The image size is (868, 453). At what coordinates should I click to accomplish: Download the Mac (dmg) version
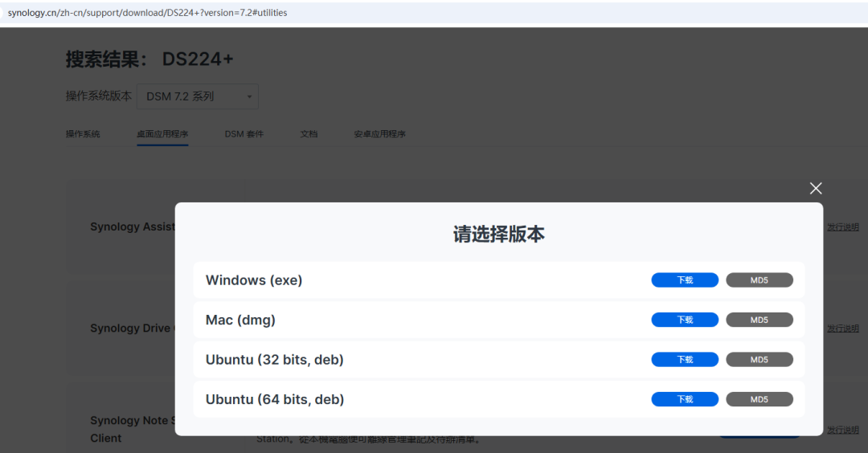(x=685, y=320)
